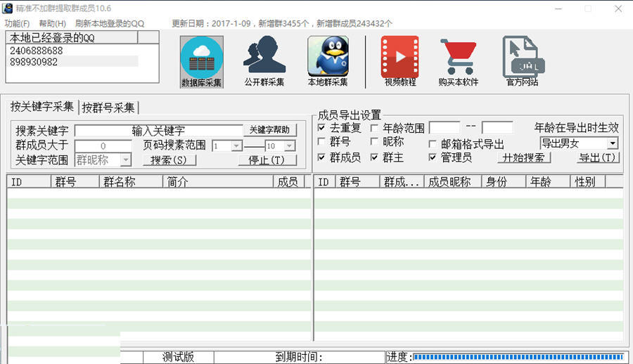
Task: Click the 身份 column header
Action: coord(504,182)
